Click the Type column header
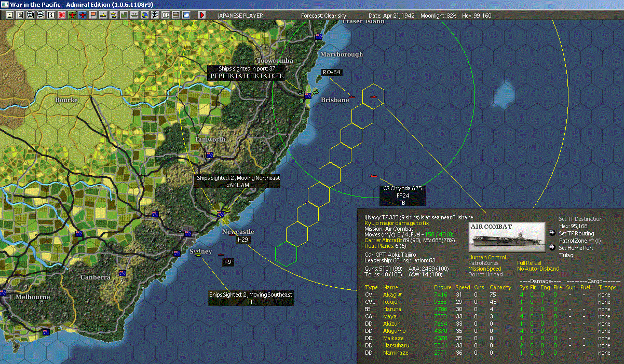624x364 pixels. (371, 287)
